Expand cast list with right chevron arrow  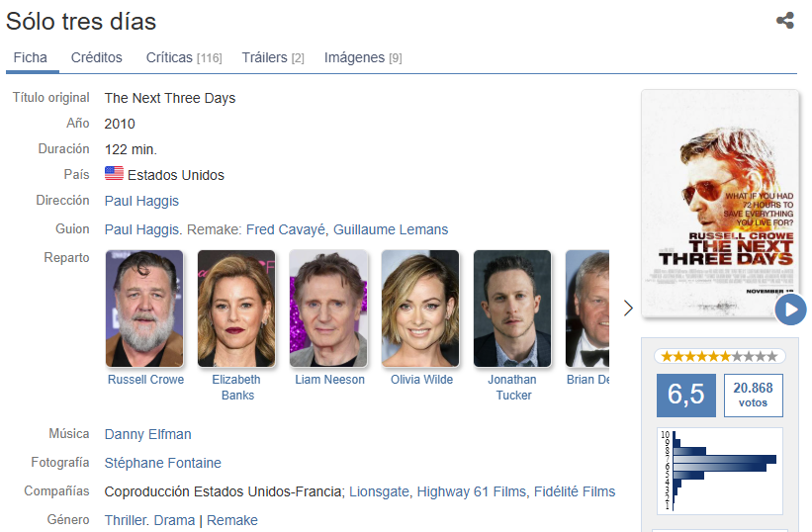(628, 309)
